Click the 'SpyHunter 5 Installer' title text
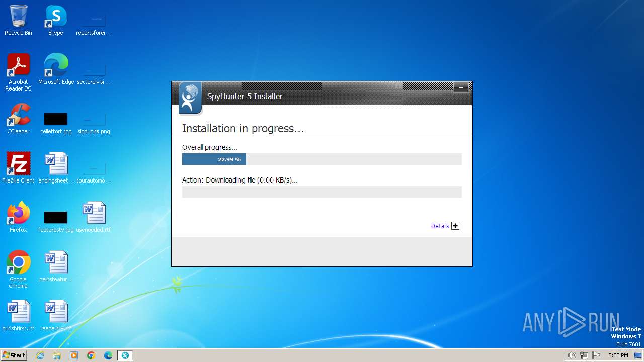Screen dimensions: 644x362 (x=245, y=96)
